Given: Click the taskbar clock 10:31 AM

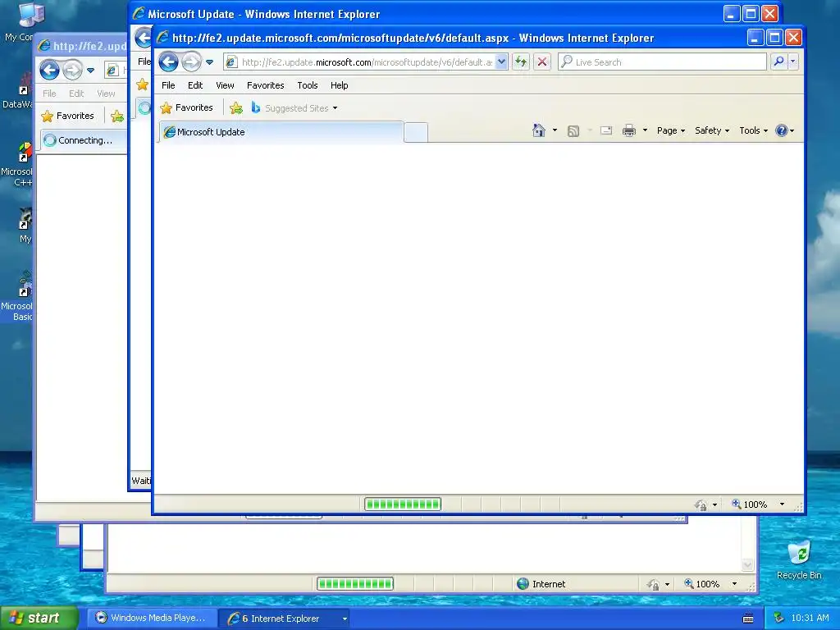Looking at the screenshot, I should tap(810, 619).
